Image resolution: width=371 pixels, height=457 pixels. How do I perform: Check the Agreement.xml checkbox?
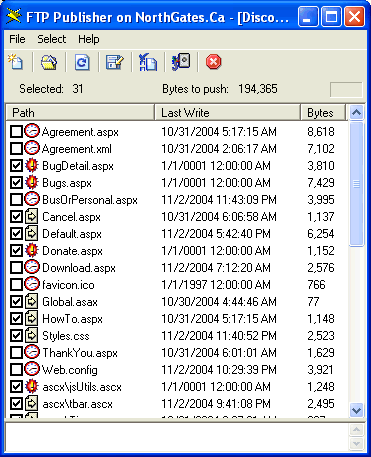(16, 149)
